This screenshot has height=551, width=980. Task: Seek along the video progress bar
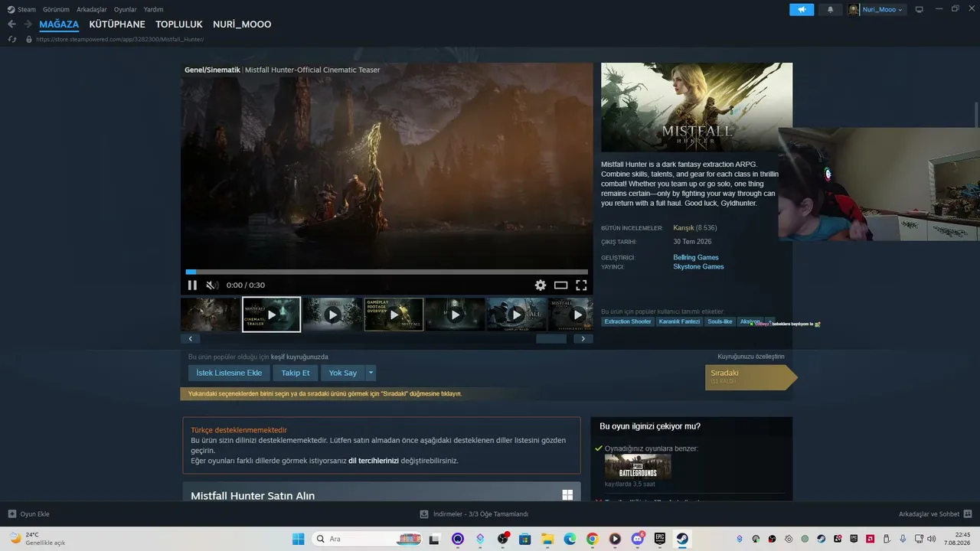click(x=387, y=272)
